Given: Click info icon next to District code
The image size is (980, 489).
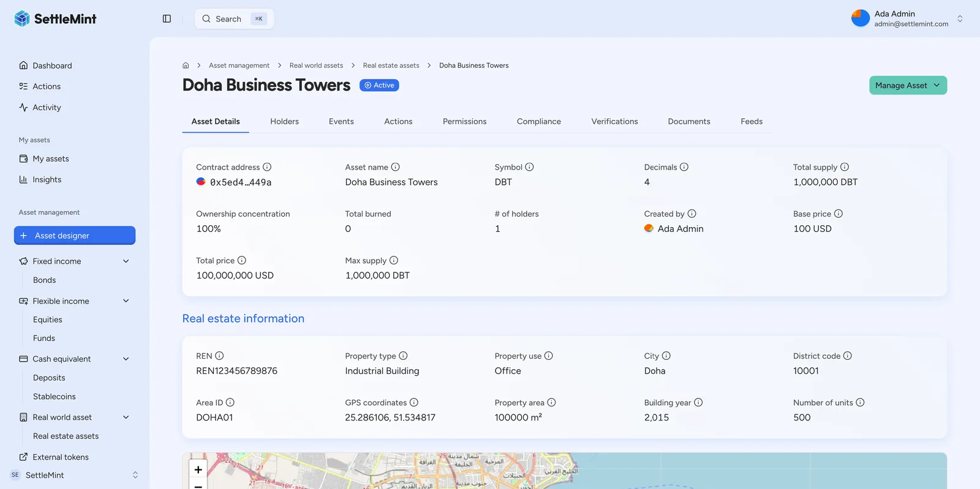Looking at the screenshot, I should 848,356.
